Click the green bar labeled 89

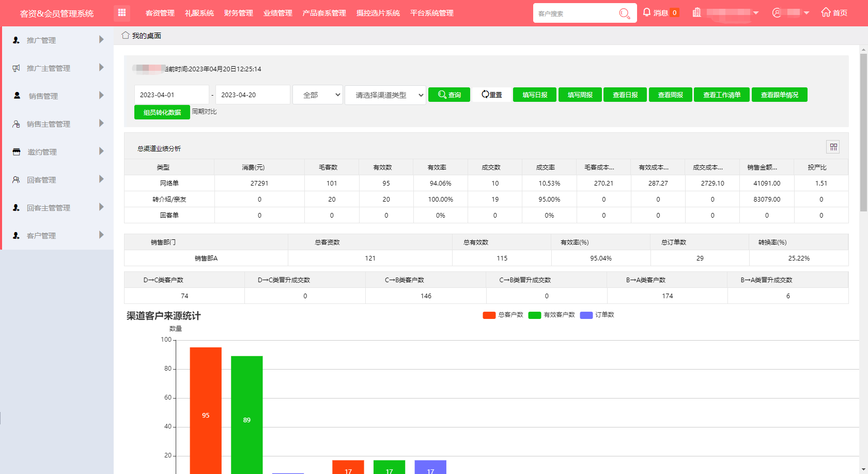[x=247, y=415]
